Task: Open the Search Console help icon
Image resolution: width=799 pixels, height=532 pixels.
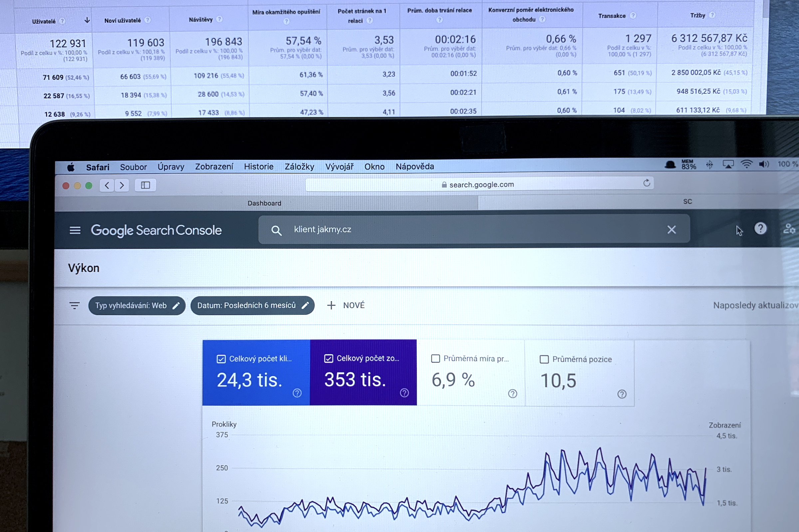Action: (760, 228)
